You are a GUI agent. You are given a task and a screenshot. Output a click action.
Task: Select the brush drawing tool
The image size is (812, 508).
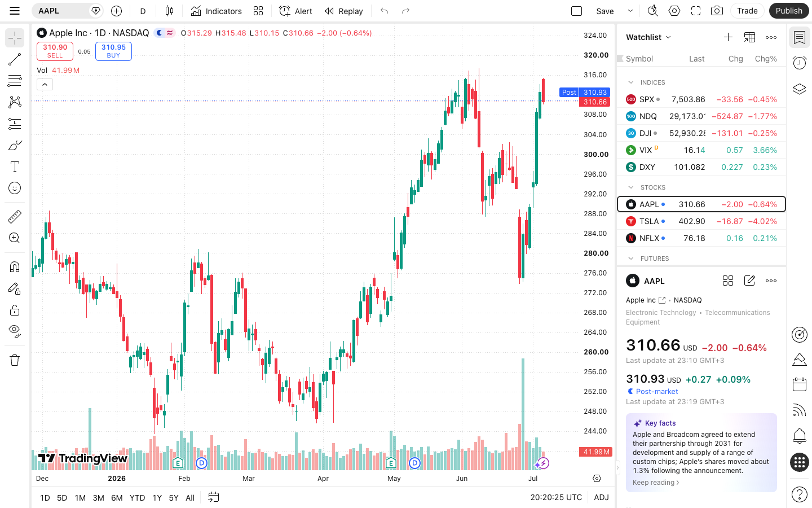[15, 145]
